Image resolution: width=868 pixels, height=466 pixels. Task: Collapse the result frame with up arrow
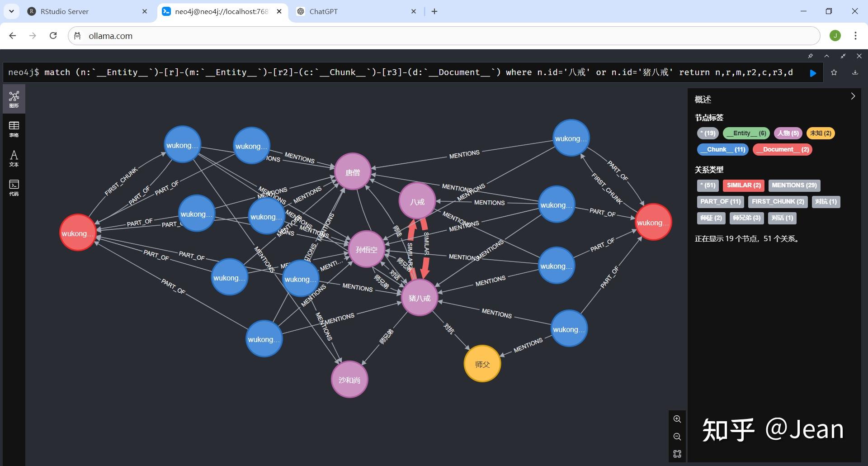(826, 56)
